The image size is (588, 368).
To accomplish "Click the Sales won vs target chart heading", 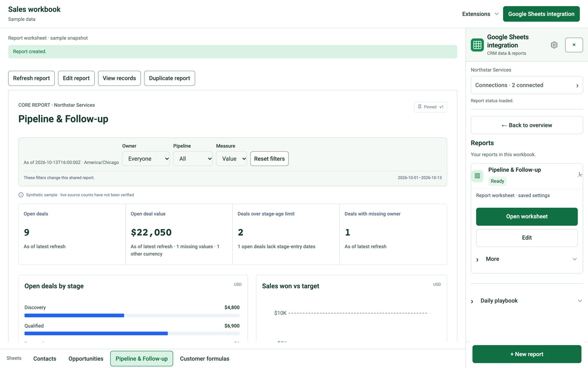I will (x=291, y=286).
